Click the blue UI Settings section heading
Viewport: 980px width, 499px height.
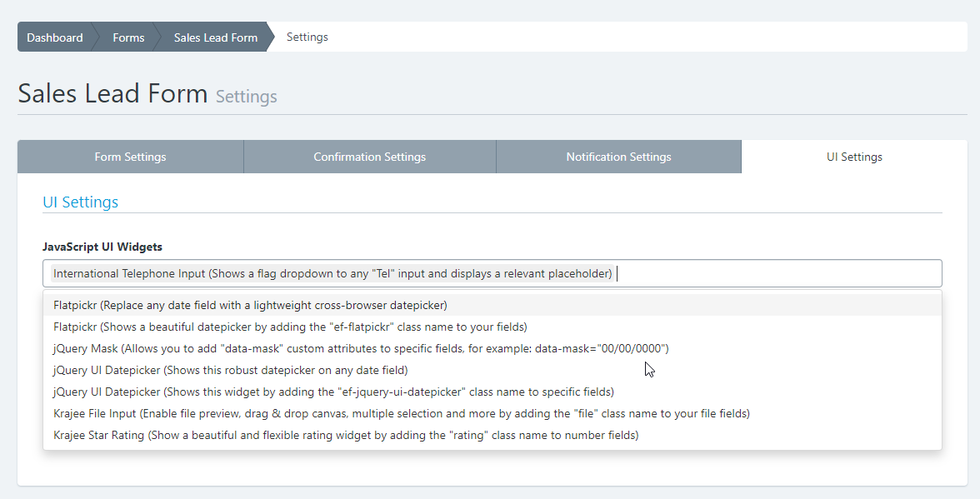point(80,202)
